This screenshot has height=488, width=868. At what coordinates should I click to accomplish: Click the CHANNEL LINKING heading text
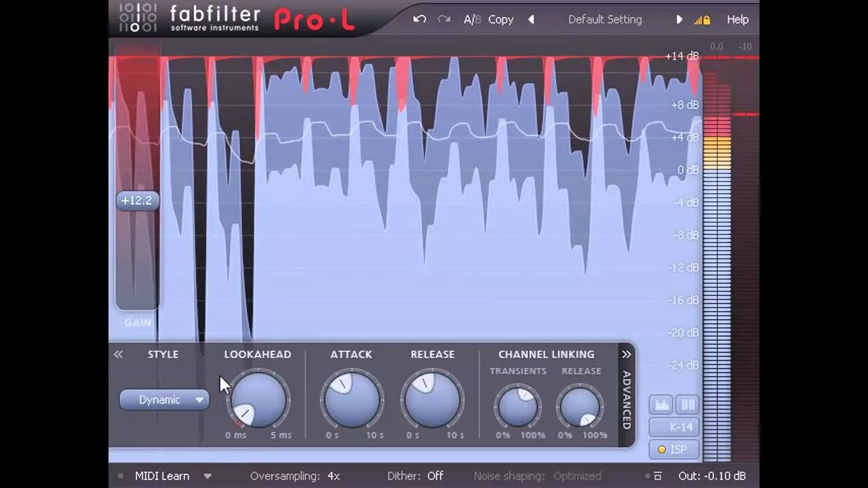pyautogui.click(x=546, y=354)
